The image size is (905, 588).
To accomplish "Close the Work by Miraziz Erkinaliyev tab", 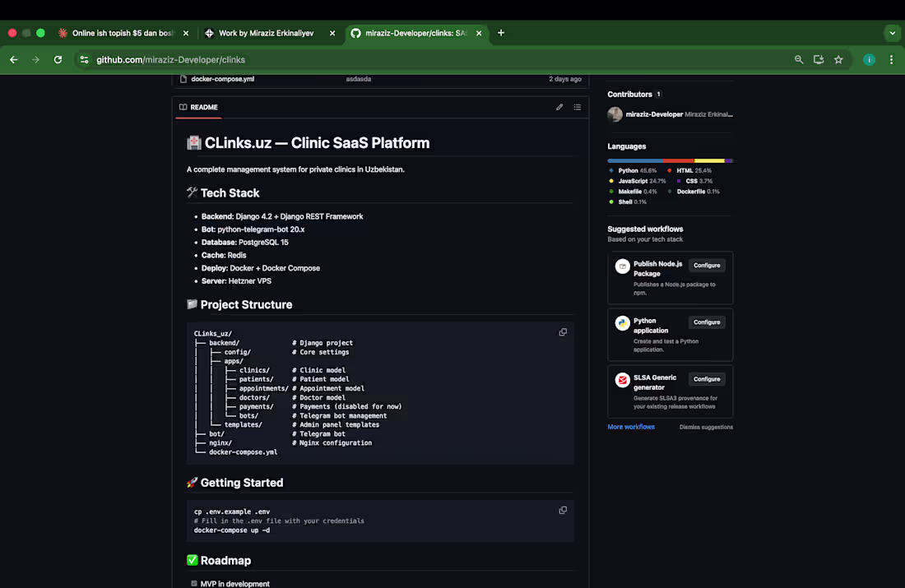I will click(332, 33).
